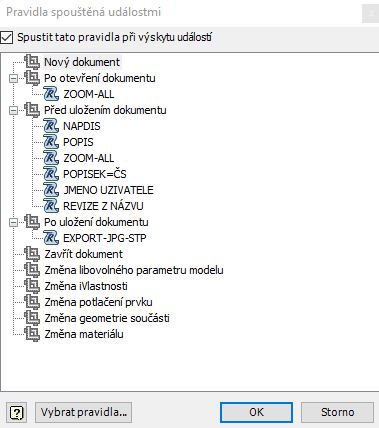Cancel with the Storno button

pyautogui.click(x=337, y=412)
